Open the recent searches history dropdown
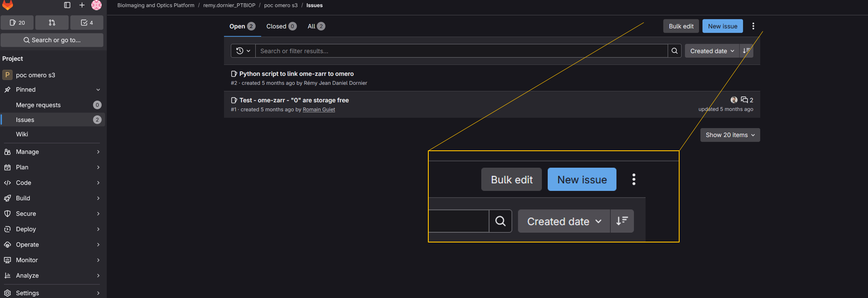The image size is (868, 298). click(x=243, y=51)
